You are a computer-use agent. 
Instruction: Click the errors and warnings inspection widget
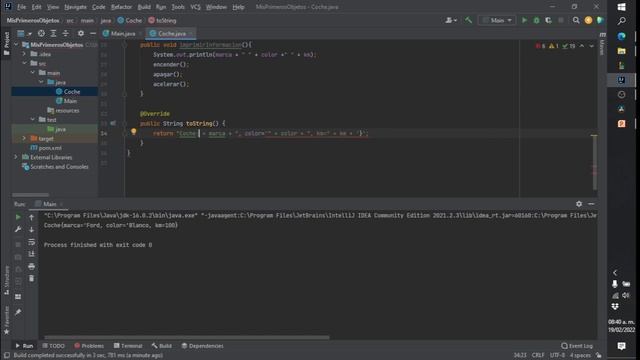coord(556,46)
